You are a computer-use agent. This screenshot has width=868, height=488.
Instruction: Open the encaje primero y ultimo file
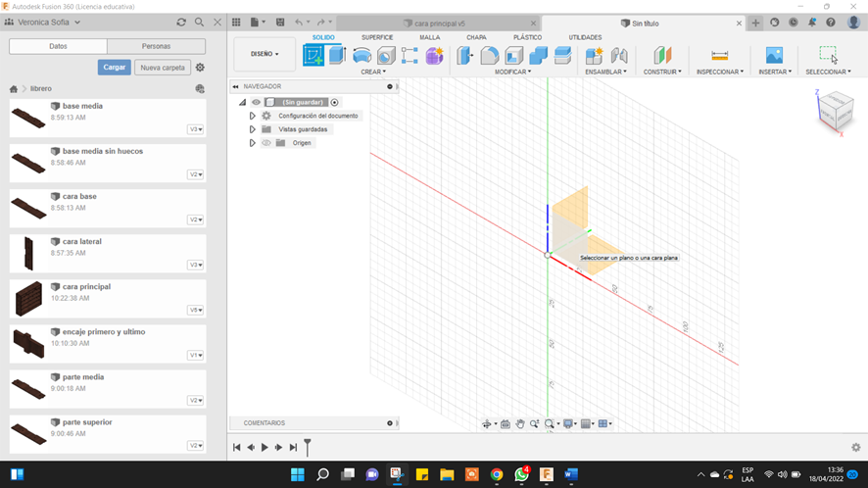[108, 343]
